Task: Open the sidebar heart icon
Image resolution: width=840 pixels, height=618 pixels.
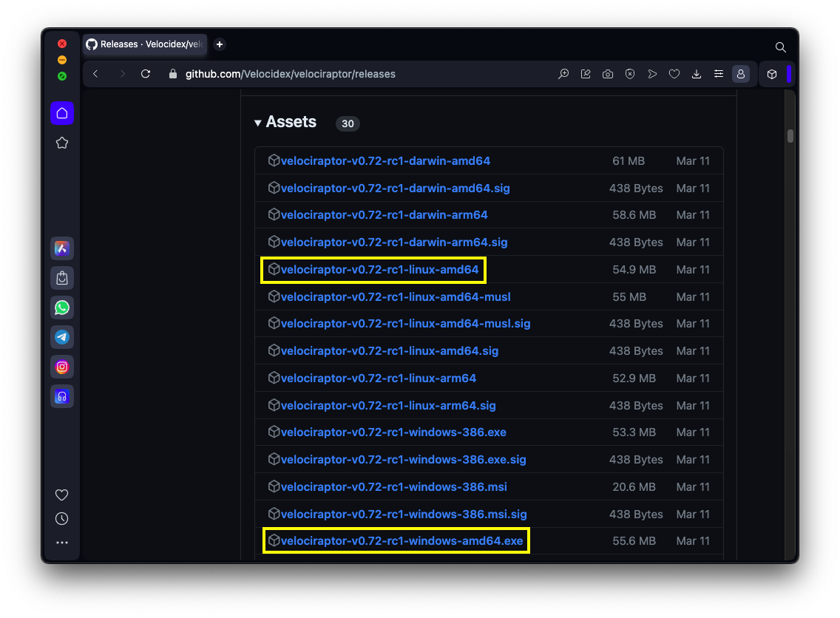Action: (x=62, y=495)
